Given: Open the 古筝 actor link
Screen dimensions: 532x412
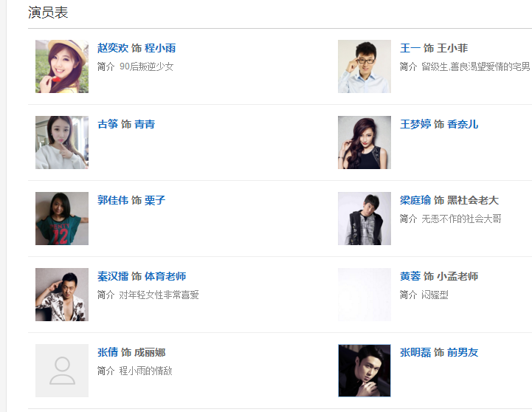Looking at the screenshot, I should click(108, 124).
